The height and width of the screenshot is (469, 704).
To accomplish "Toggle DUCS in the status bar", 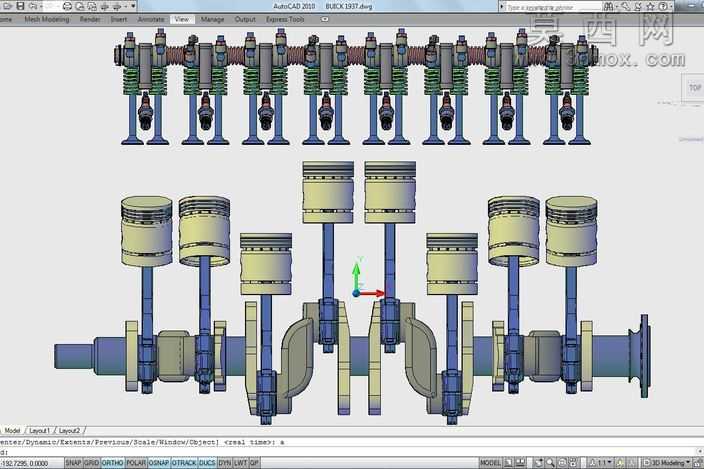I will 207,463.
